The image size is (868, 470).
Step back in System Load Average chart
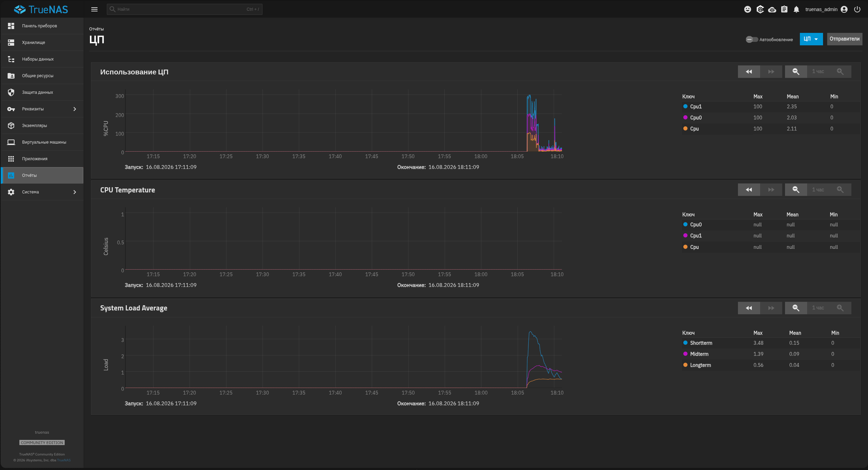pos(749,308)
